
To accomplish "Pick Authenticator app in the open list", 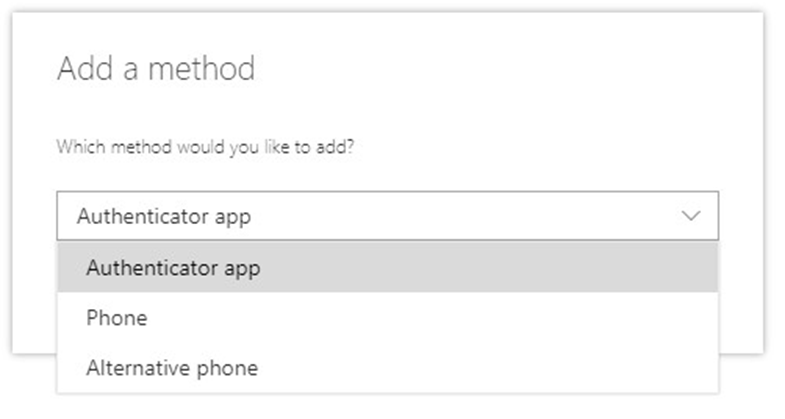I will pyautogui.click(x=173, y=268).
